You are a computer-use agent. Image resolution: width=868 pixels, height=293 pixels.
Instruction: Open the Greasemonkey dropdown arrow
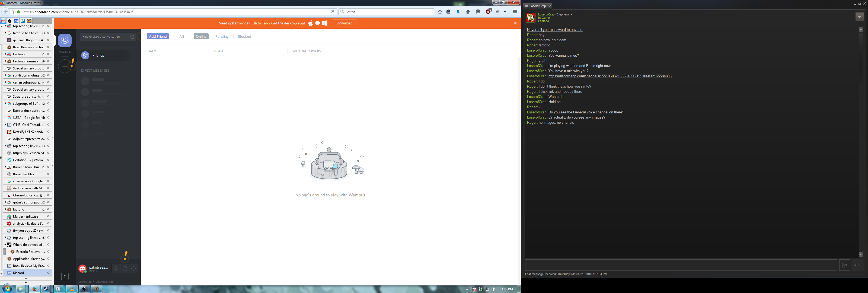505,12
